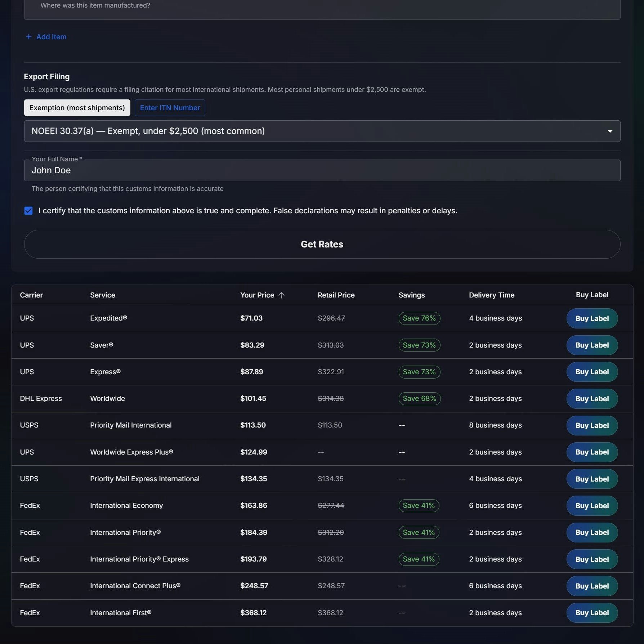This screenshot has width=644, height=644.
Task: Buy Label for UPS Saver
Action: 592,345
